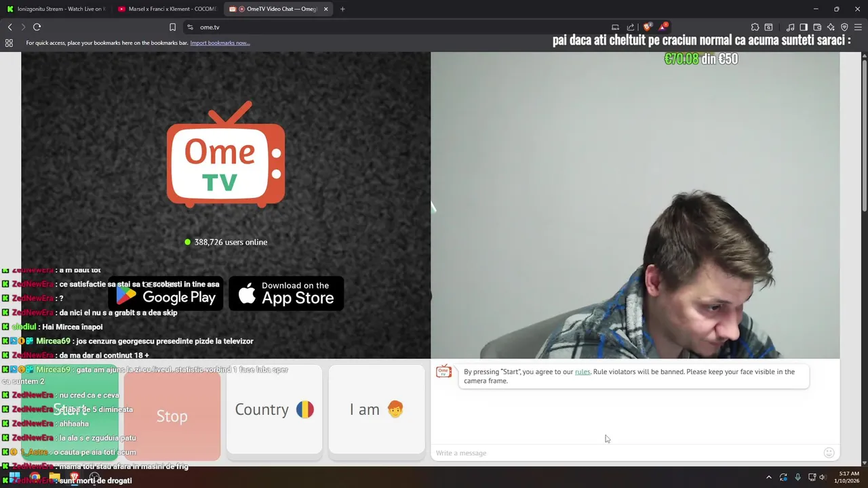Open the share page icon in address bar
This screenshot has height=488, width=868.
[631, 27]
